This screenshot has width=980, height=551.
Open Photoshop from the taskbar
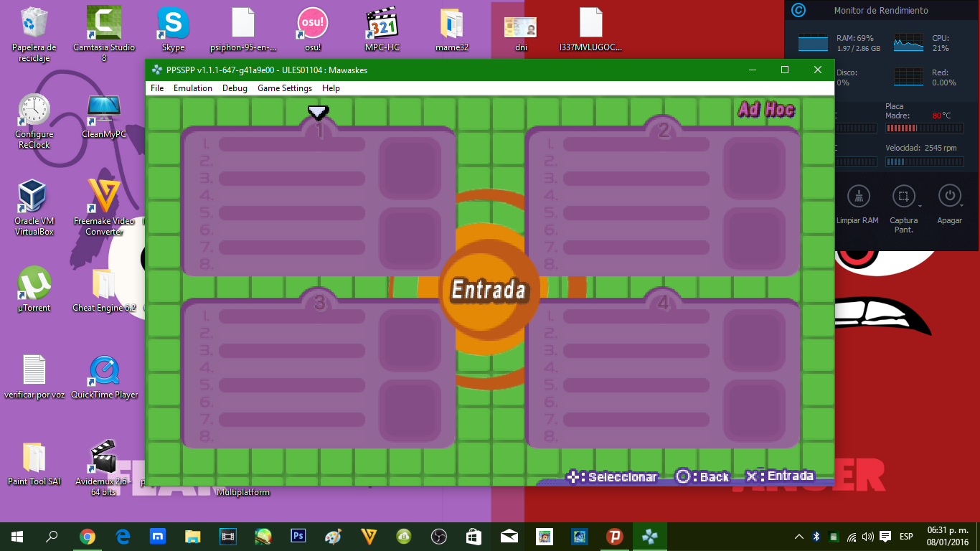coord(298,537)
